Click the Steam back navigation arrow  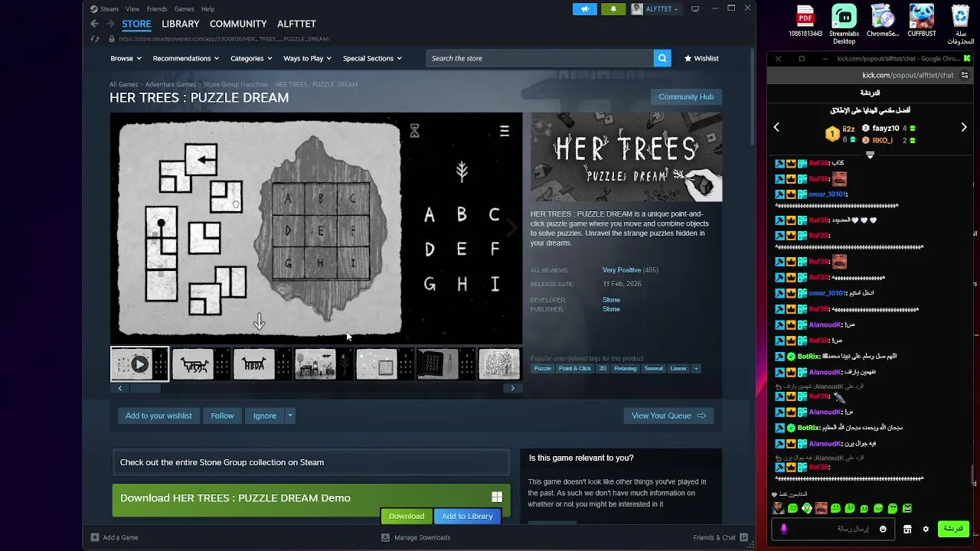tap(95, 24)
